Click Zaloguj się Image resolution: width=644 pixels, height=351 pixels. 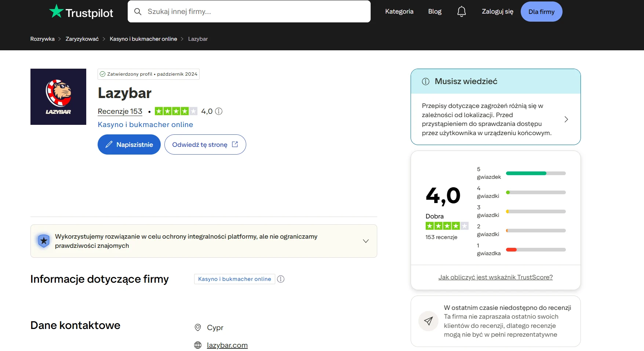tap(498, 11)
